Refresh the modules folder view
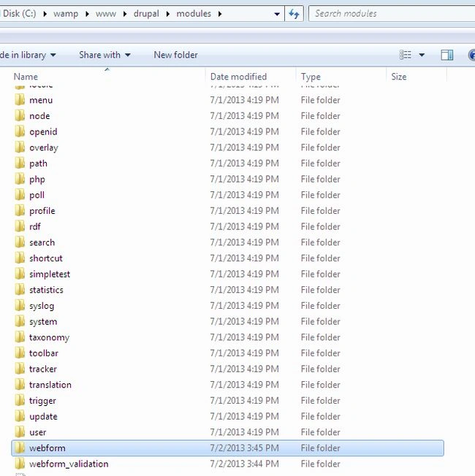Viewport: 475px width, 476px height. click(294, 14)
